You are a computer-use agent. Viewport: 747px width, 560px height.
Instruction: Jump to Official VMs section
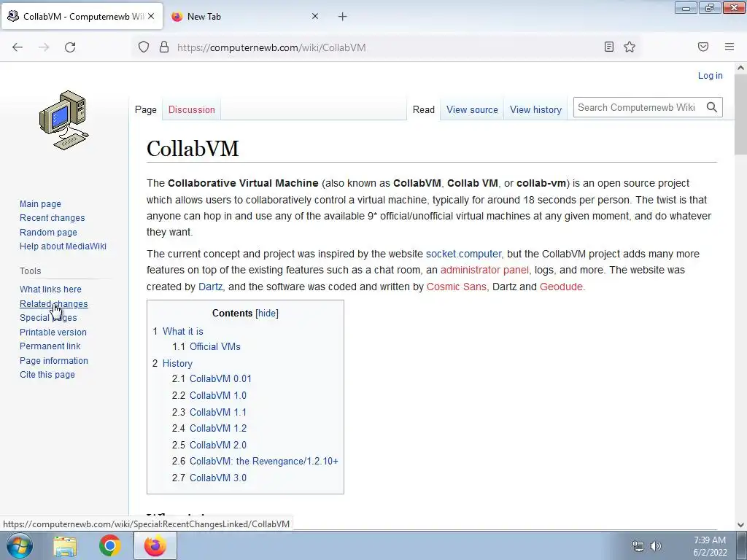click(215, 346)
